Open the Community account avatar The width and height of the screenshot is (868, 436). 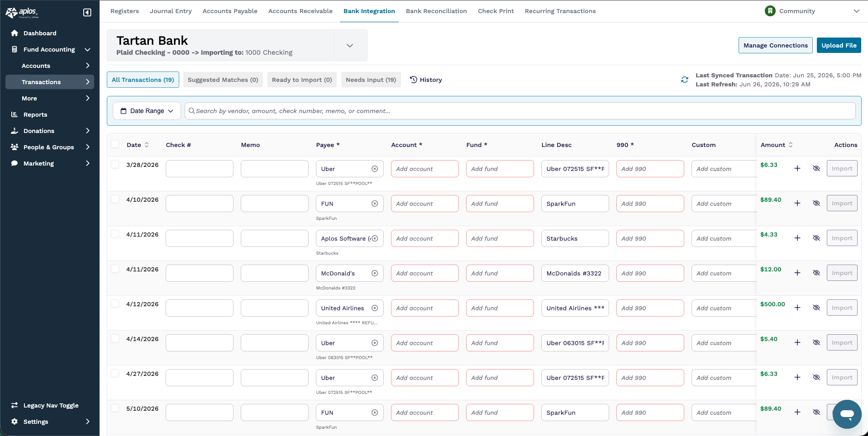click(x=770, y=11)
